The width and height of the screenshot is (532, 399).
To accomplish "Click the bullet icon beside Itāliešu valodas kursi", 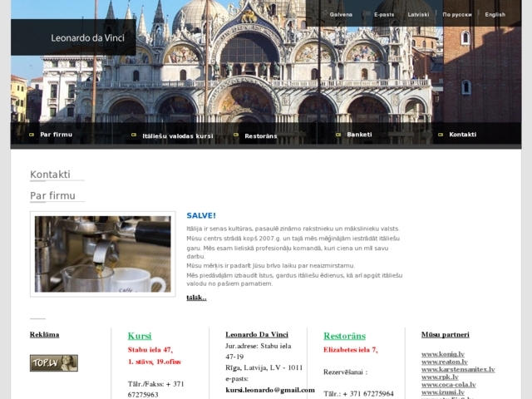I will (x=134, y=135).
